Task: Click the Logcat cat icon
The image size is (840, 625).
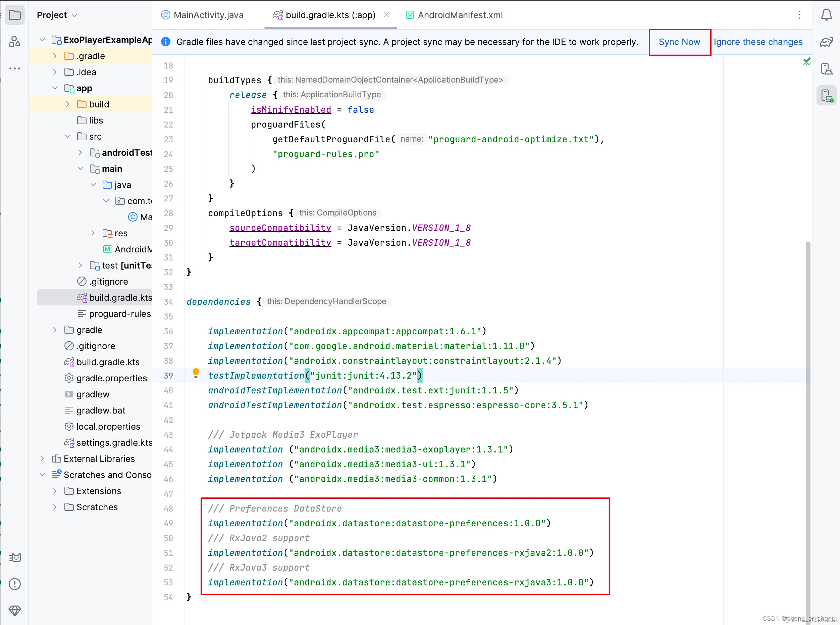Action: click(14, 558)
